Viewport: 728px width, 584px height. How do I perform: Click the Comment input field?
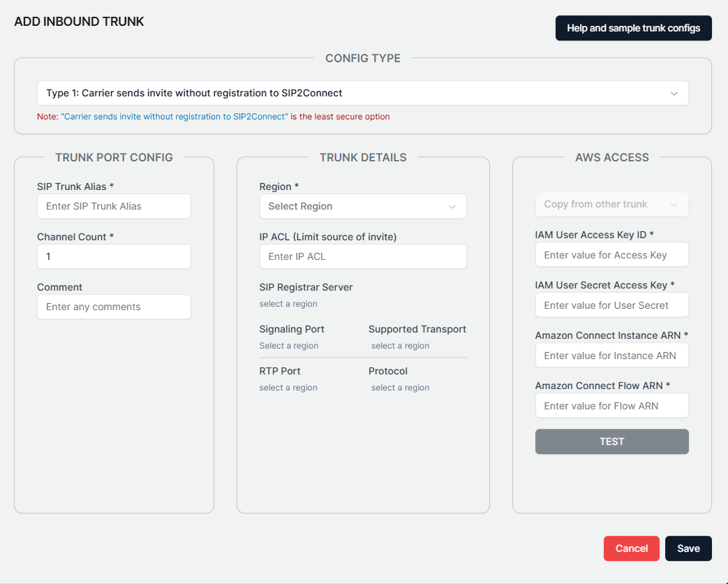coord(114,307)
